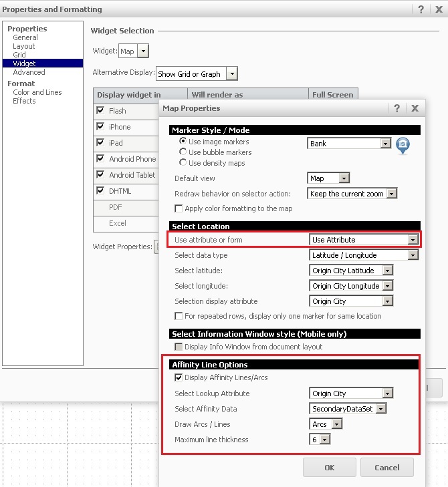This screenshot has height=487, width=448.
Task: Select Color and Lines under Format
Action: [37, 92]
